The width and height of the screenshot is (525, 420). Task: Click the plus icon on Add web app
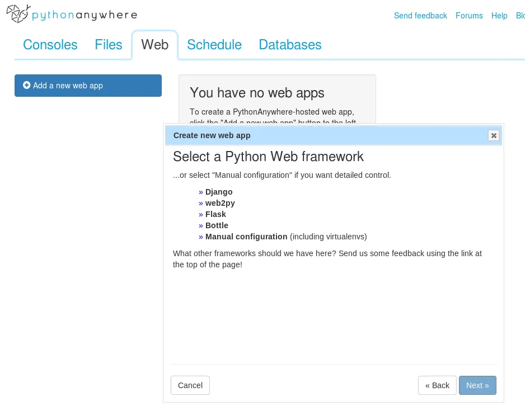tap(26, 85)
